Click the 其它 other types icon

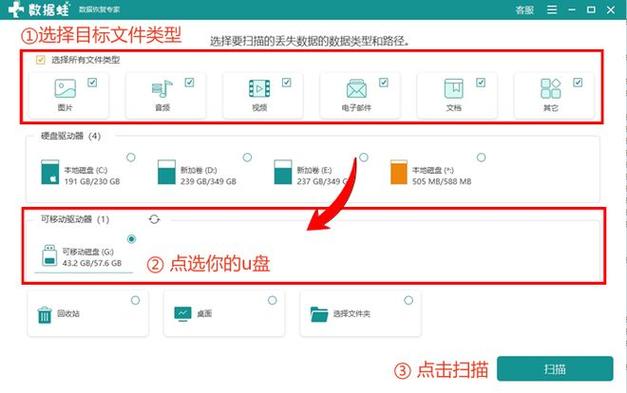pos(551,88)
